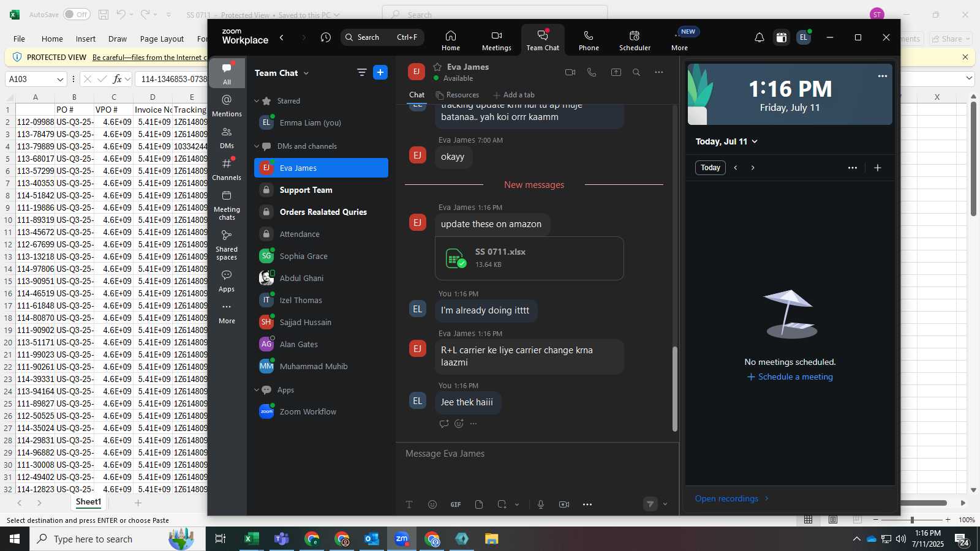Open Apps in Zoom sidebar

point(227,281)
